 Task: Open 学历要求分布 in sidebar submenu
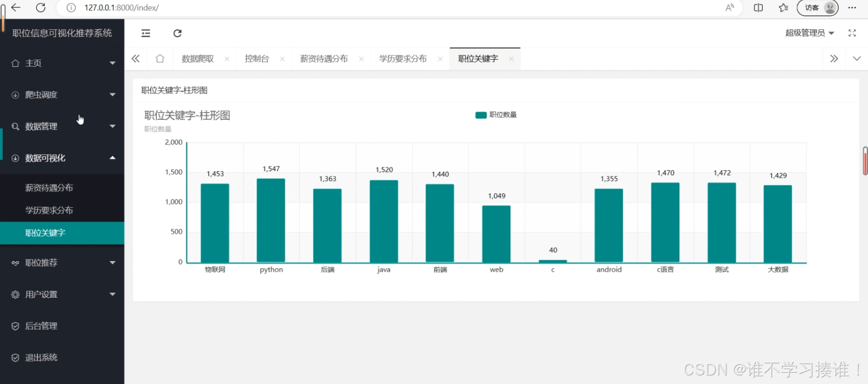coord(62,211)
